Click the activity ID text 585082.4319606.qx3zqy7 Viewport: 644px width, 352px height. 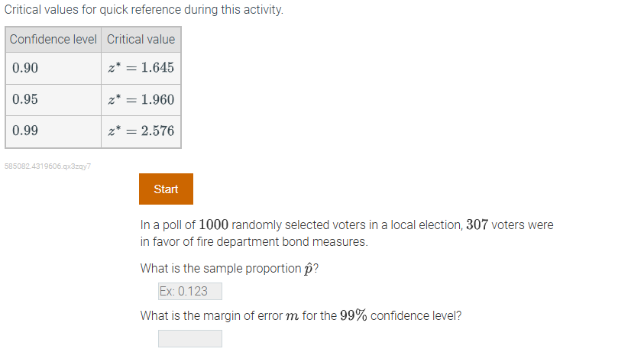tap(47, 166)
